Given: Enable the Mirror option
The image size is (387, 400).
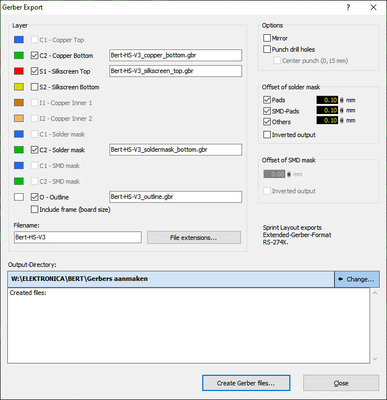Looking at the screenshot, I should coord(267,38).
